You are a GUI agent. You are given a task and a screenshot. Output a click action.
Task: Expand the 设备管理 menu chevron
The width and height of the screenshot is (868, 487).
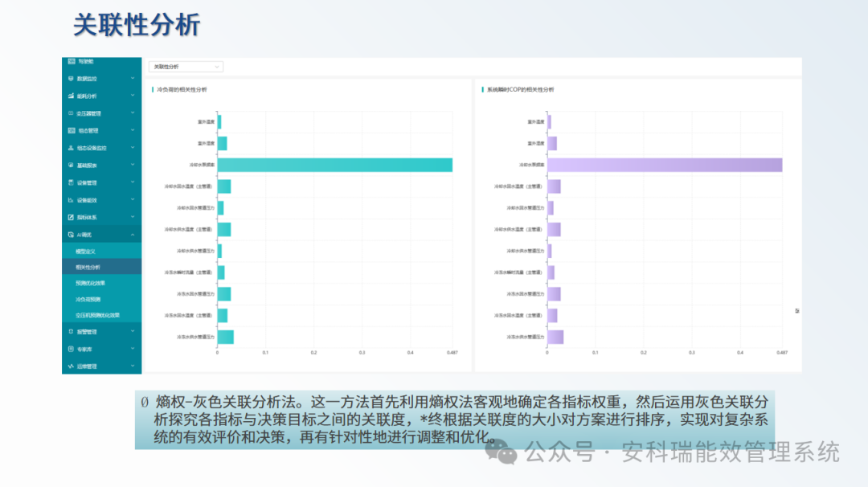pyautogui.click(x=133, y=182)
